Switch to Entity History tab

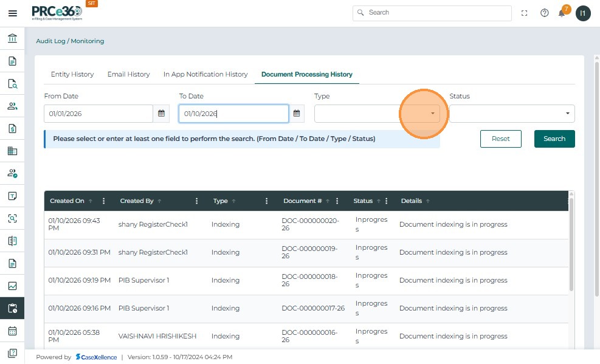pyautogui.click(x=72, y=74)
